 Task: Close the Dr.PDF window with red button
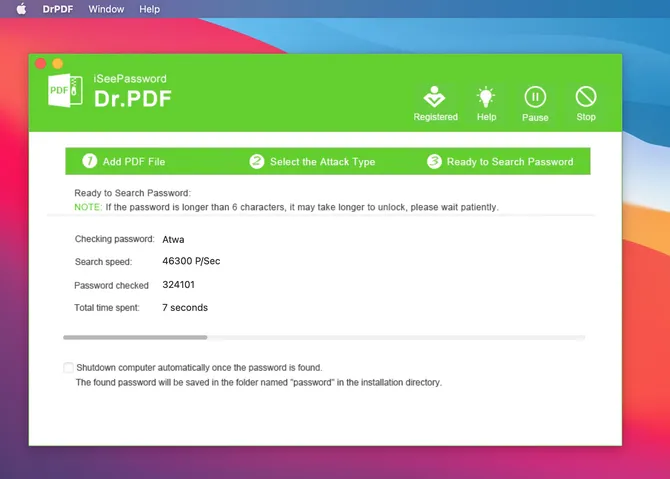tap(41, 64)
